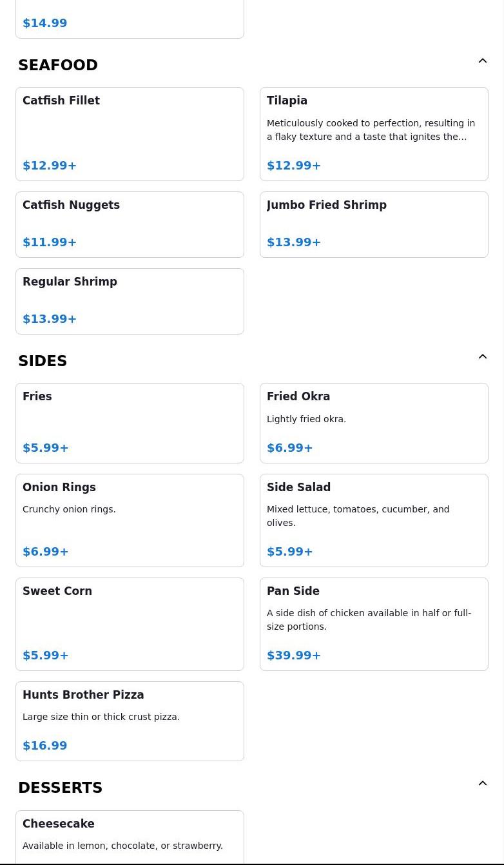The height and width of the screenshot is (865, 504).
Task: Open Jumbo Fried Shrimp item
Action: click(374, 224)
